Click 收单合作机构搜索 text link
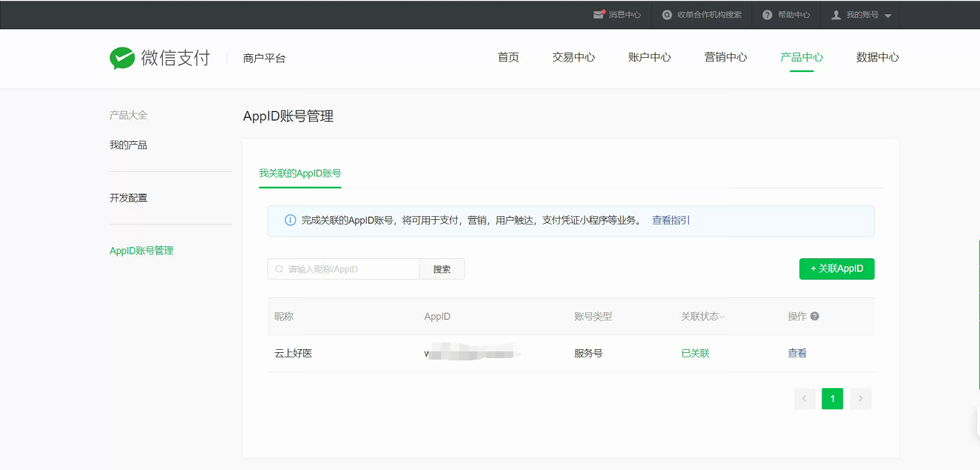Viewport: 980px width, 470px height. 709,15
